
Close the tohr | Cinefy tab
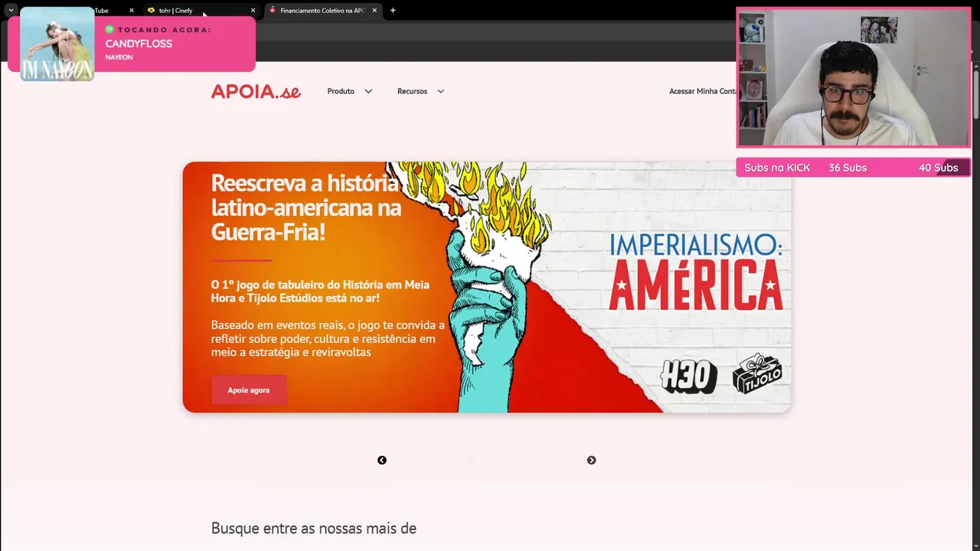(x=253, y=11)
